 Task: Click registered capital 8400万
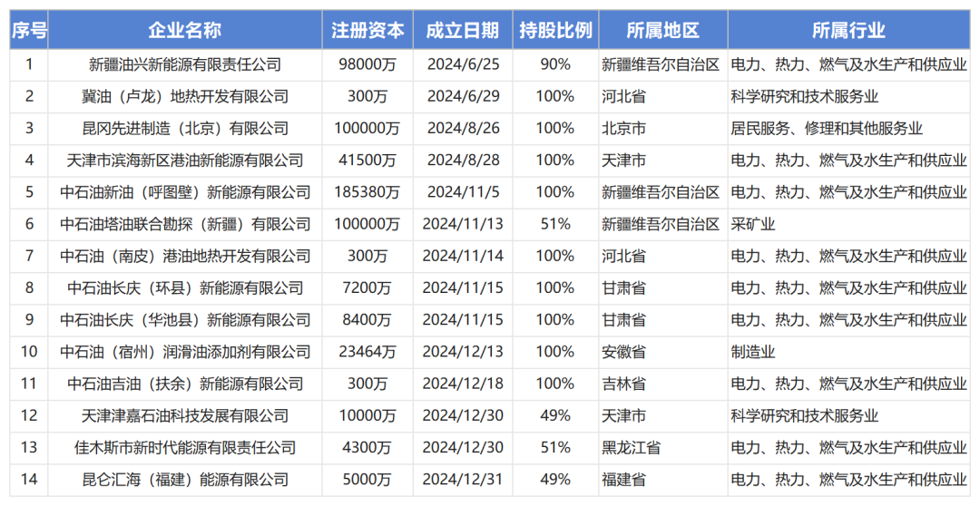click(x=367, y=320)
